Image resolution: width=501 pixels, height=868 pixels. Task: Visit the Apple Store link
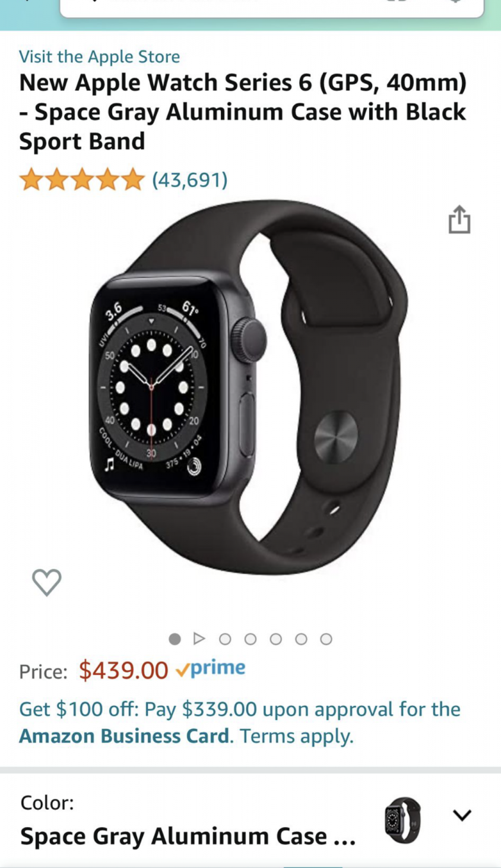(99, 56)
